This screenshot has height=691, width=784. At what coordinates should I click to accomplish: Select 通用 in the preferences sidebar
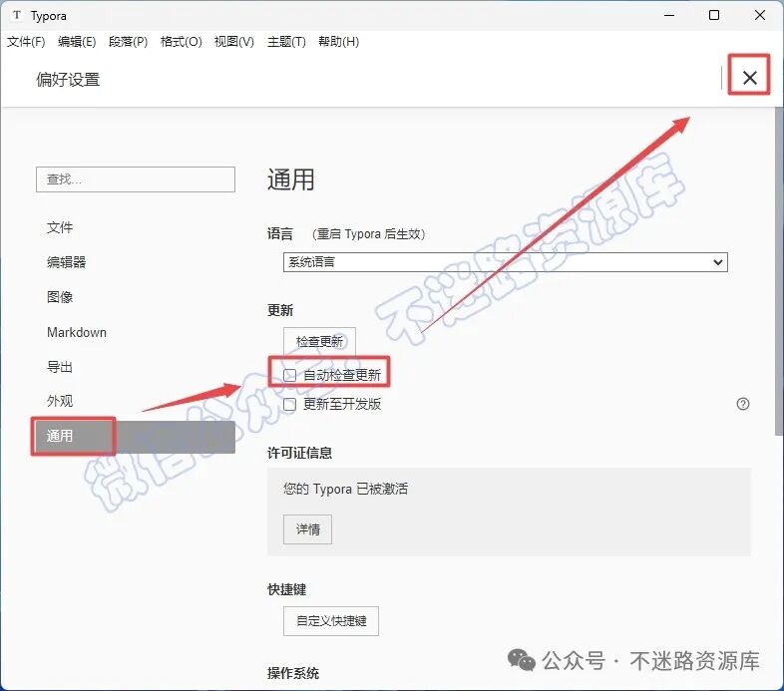pyautogui.click(x=136, y=436)
